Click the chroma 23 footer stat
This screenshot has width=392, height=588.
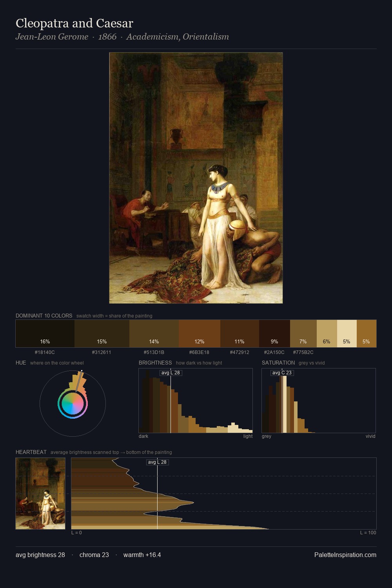(94, 555)
